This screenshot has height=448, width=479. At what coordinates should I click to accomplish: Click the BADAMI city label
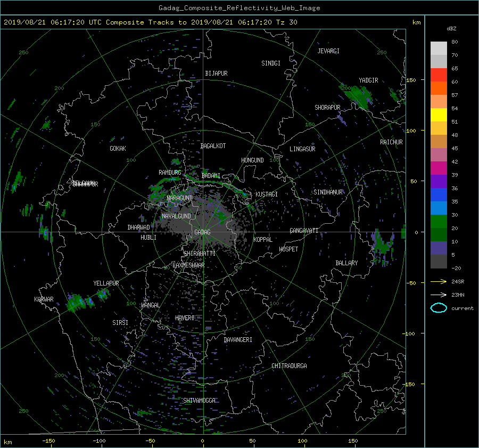211,176
